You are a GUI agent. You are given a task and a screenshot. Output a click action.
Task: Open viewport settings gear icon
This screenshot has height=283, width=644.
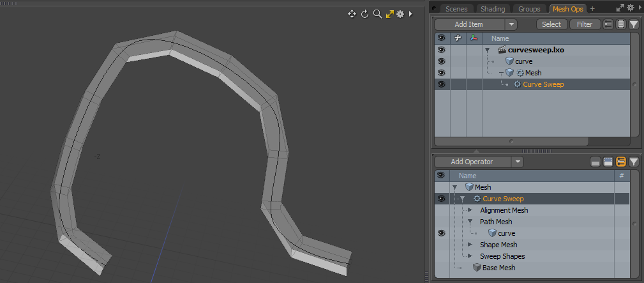coord(400,13)
